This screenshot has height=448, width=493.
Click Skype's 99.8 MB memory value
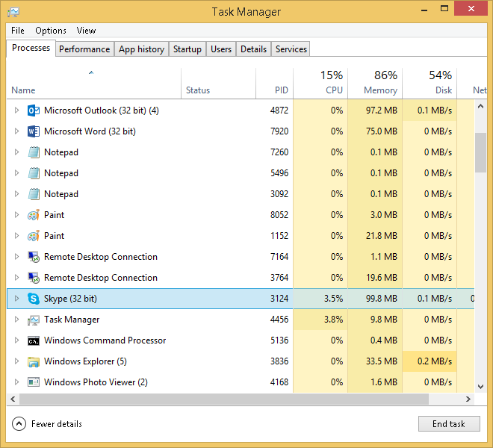click(382, 299)
